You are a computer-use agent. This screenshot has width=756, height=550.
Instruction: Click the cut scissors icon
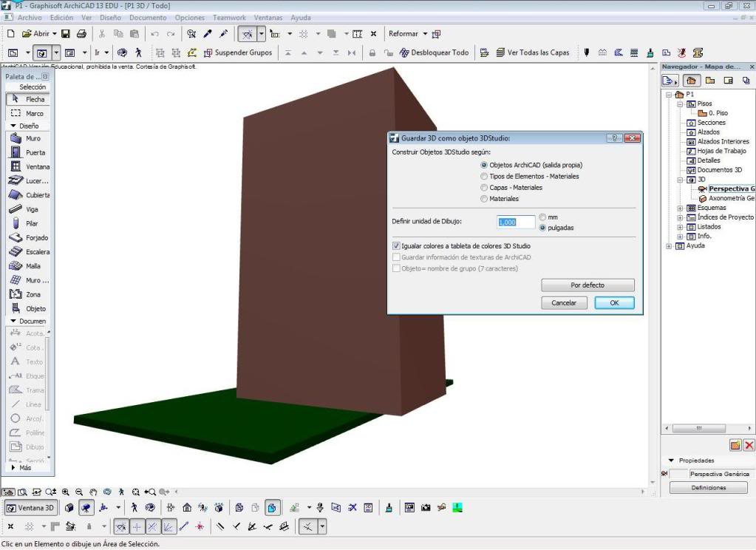[x=102, y=34]
